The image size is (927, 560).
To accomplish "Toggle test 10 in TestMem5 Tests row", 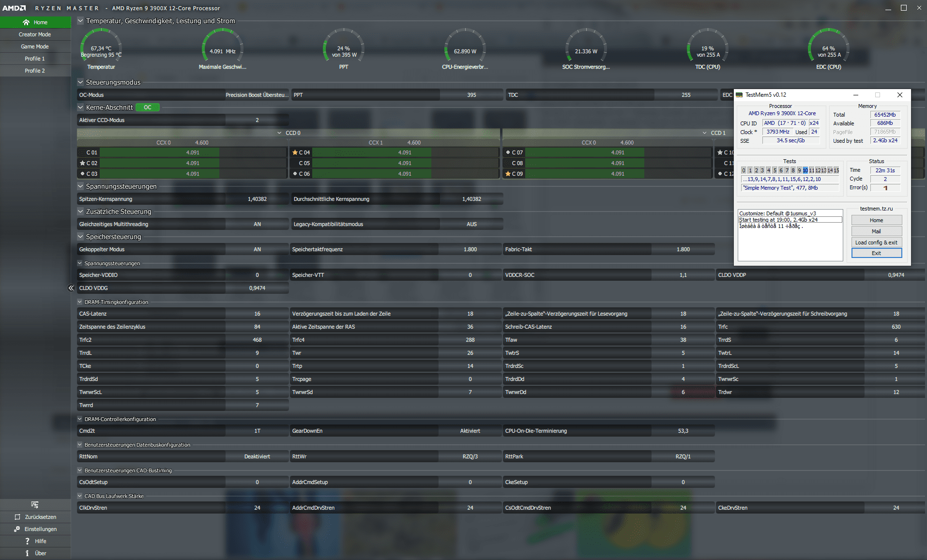I will click(x=805, y=170).
